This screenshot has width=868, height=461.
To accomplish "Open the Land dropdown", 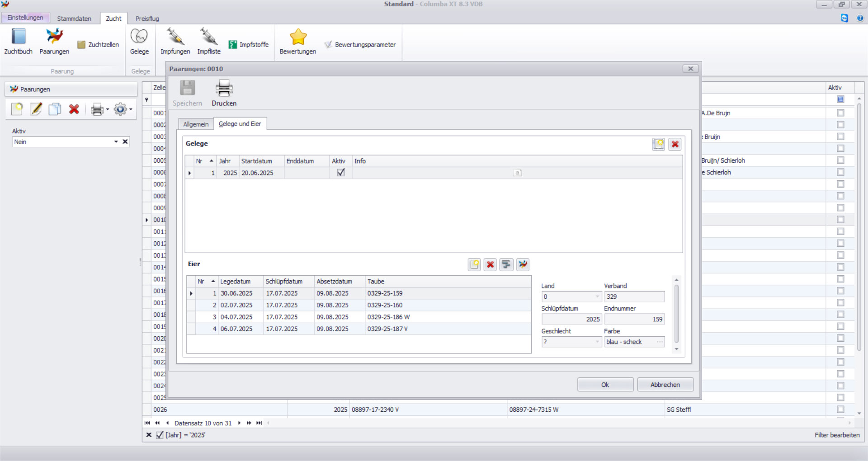I will (x=597, y=297).
